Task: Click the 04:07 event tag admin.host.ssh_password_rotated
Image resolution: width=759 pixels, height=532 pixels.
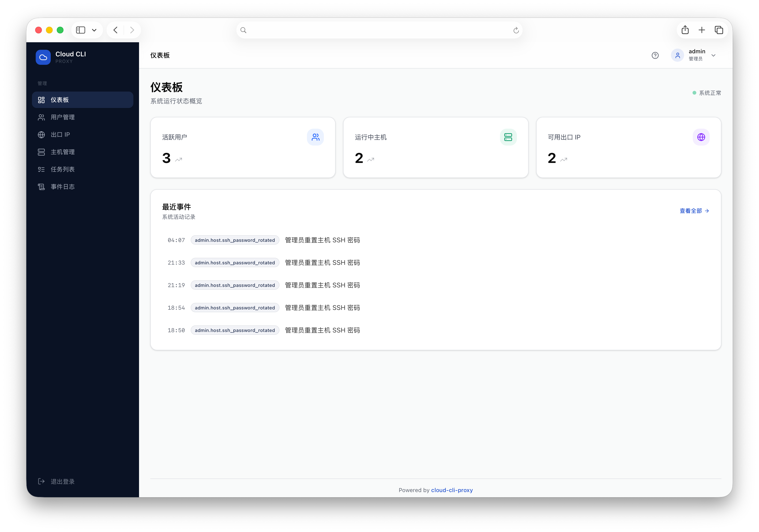Action: pos(235,240)
